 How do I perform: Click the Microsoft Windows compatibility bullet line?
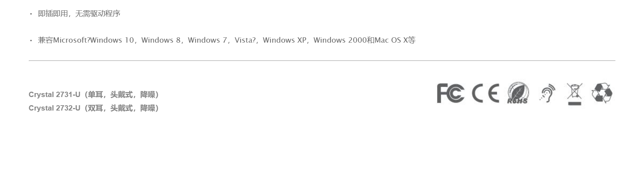[227, 40]
